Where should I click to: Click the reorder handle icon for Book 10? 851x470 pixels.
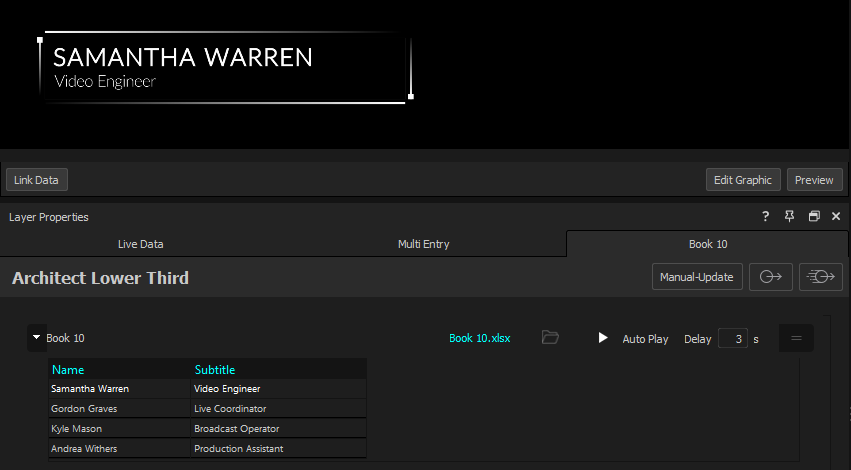point(796,338)
